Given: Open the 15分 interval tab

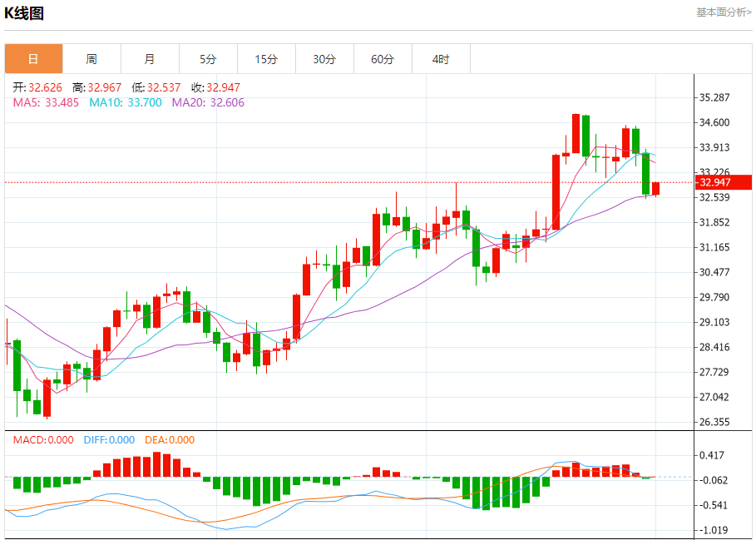Looking at the screenshot, I should [x=267, y=59].
